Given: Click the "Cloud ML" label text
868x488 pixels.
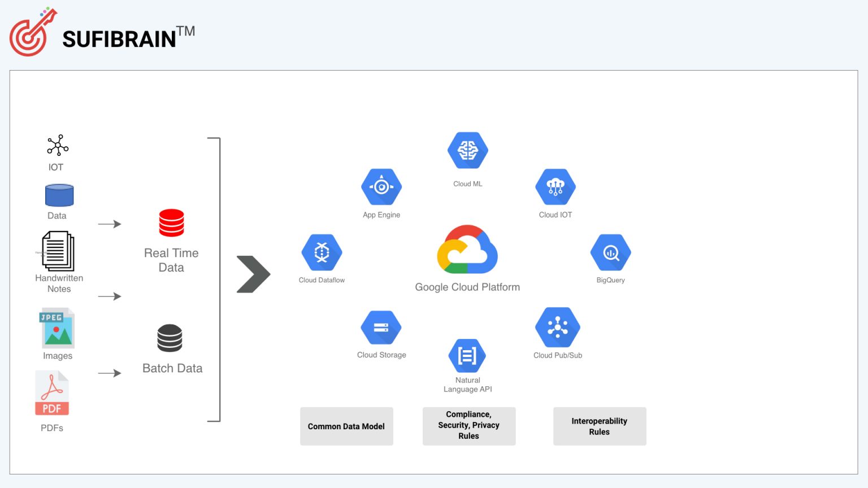Looking at the screenshot, I should click(x=468, y=184).
